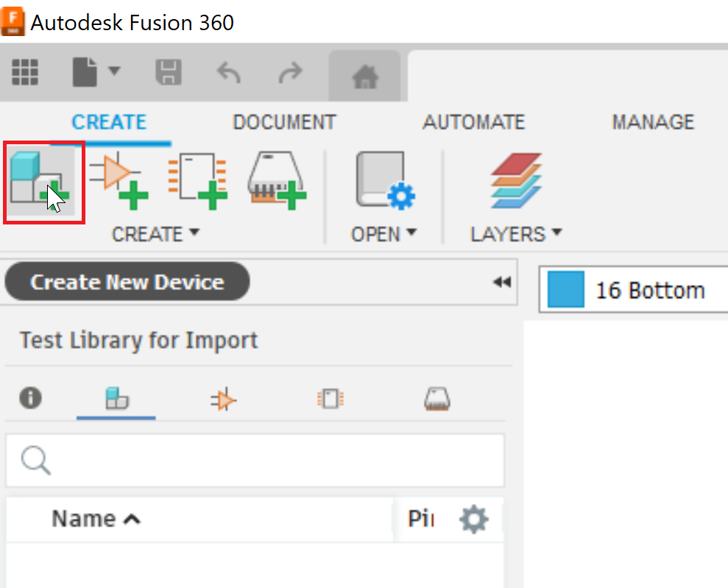
Task: Click the grid data panel icon
Action: (26, 72)
